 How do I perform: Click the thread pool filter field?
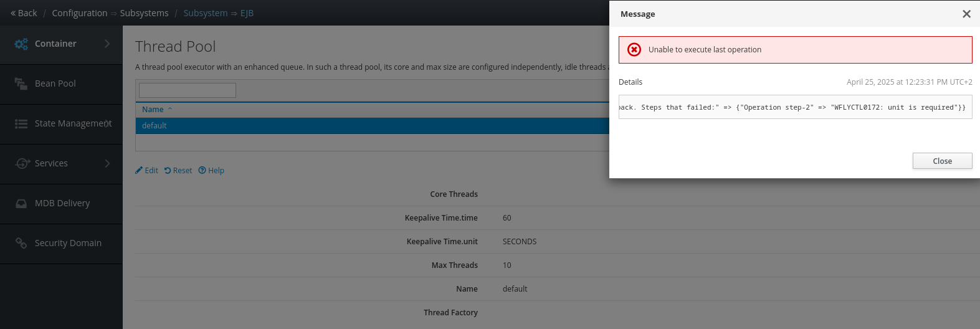coord(188,90)
